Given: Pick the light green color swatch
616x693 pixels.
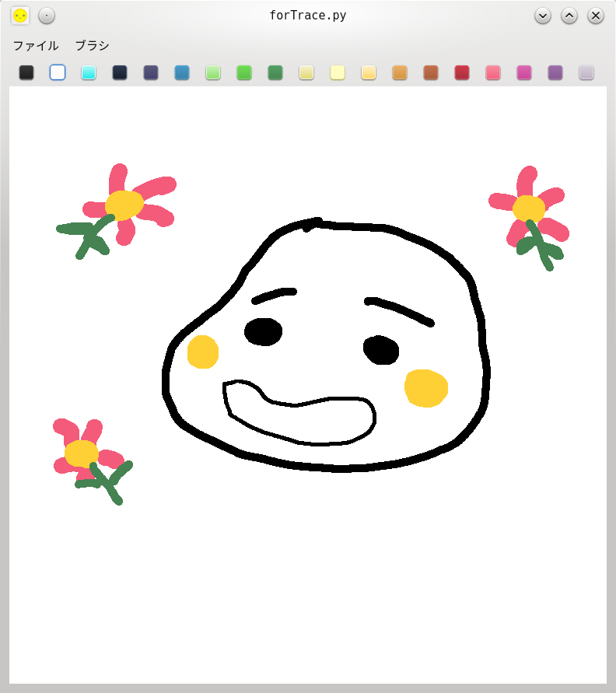Looking at the screenshot, I should point(213,72).
